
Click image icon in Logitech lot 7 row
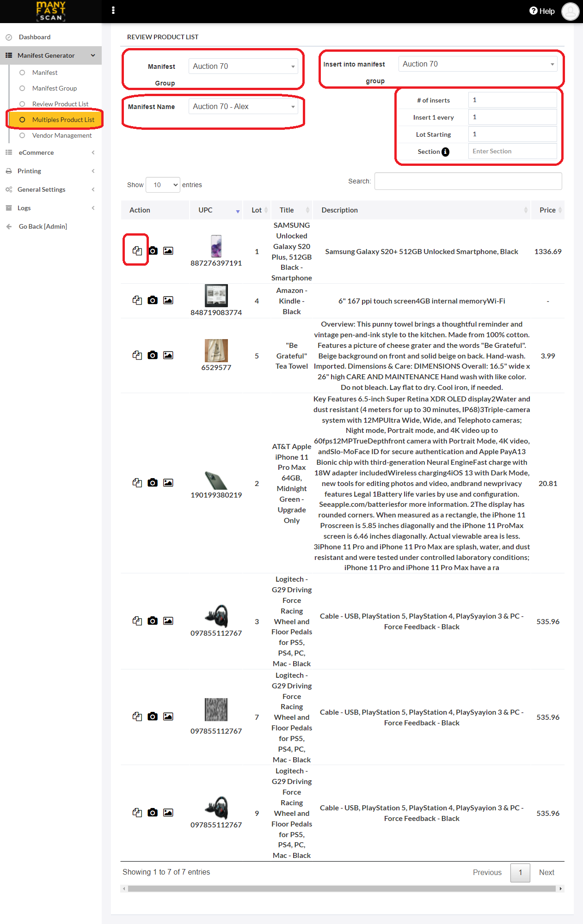(x=168, y=716)
